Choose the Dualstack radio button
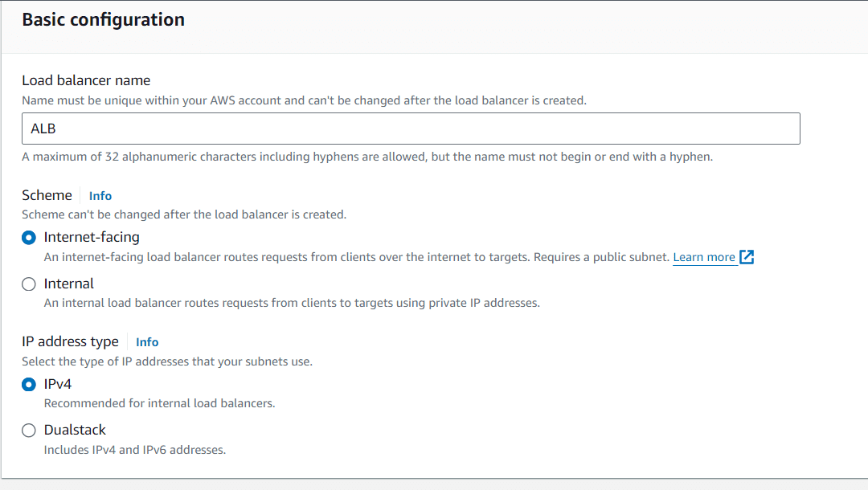The height and width of the screenshot is (490, 868). [29, 430]
